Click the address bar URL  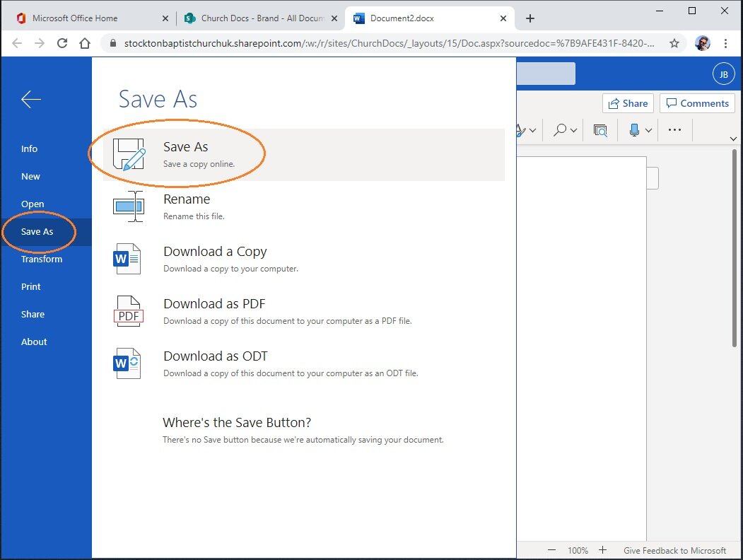[x=389, y=44]
